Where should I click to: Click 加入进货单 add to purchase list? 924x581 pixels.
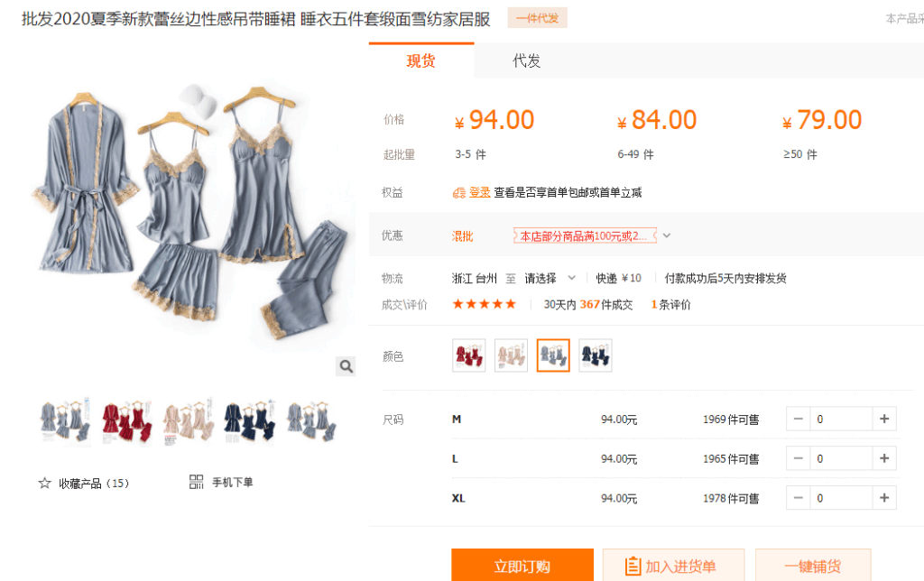(673, 566)
